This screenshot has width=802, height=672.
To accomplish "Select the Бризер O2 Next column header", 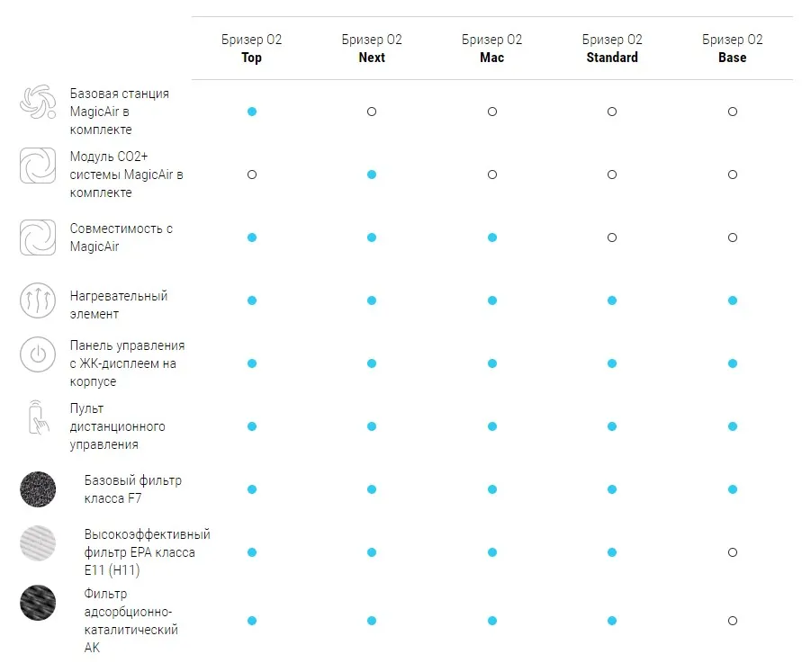I will [x=372, y=49].
